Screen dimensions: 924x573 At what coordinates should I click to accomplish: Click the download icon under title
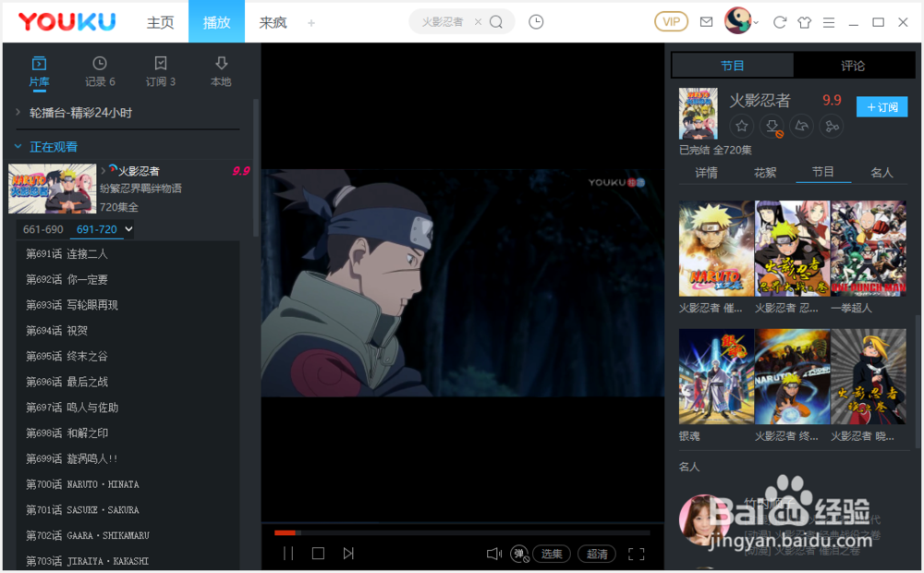pos(772,126)
